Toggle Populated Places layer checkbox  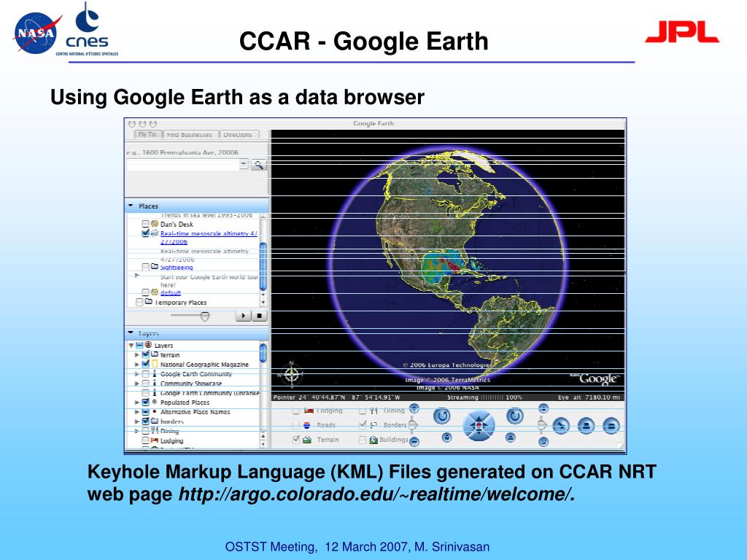point(146,402)
